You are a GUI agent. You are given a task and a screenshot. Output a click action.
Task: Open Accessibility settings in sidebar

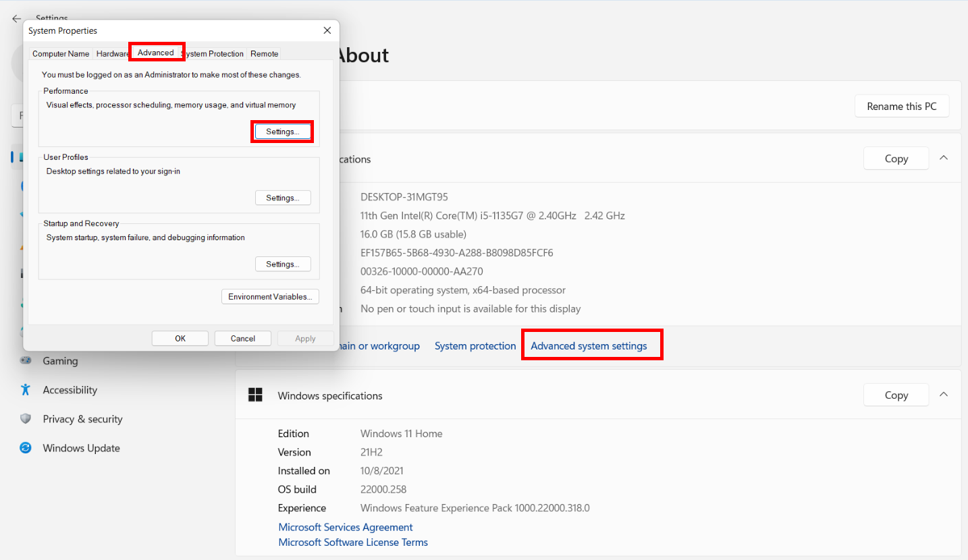coord(70,390)
